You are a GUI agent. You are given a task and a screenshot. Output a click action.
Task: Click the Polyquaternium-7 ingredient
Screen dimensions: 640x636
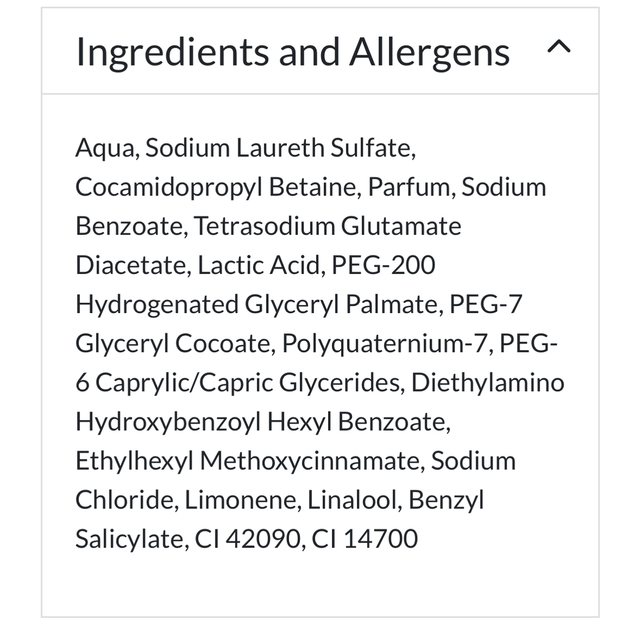click(387, 344)
